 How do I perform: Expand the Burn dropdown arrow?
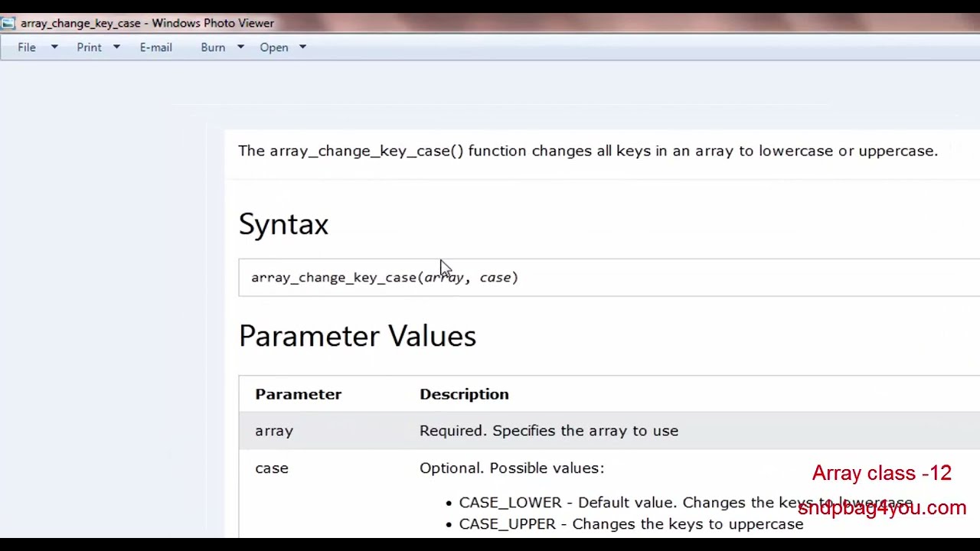[240, 47]
